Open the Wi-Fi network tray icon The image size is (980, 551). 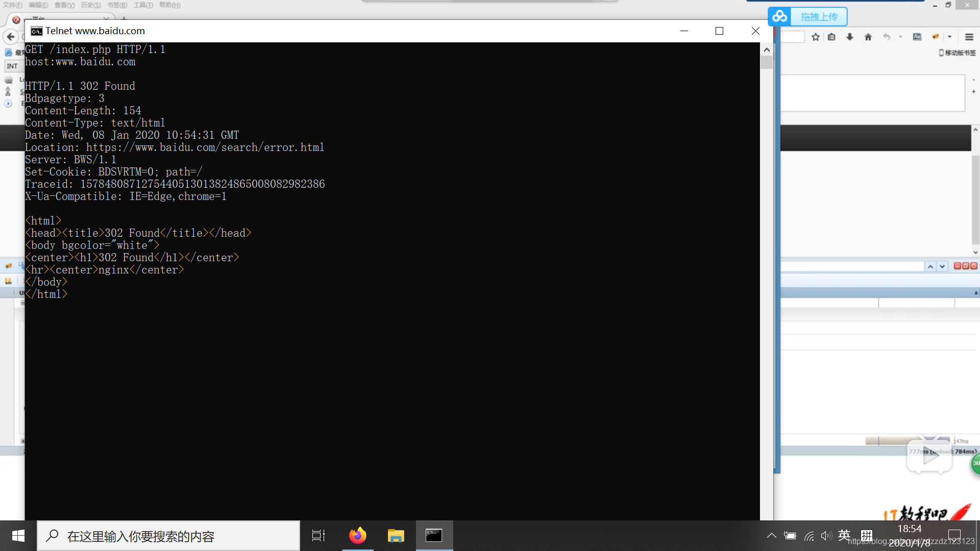click(x=809, y=536)
